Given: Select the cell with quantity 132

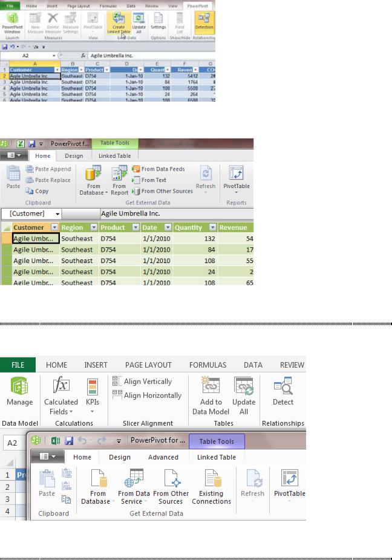Looking at the screenshot, I should [x=195, y=238].
